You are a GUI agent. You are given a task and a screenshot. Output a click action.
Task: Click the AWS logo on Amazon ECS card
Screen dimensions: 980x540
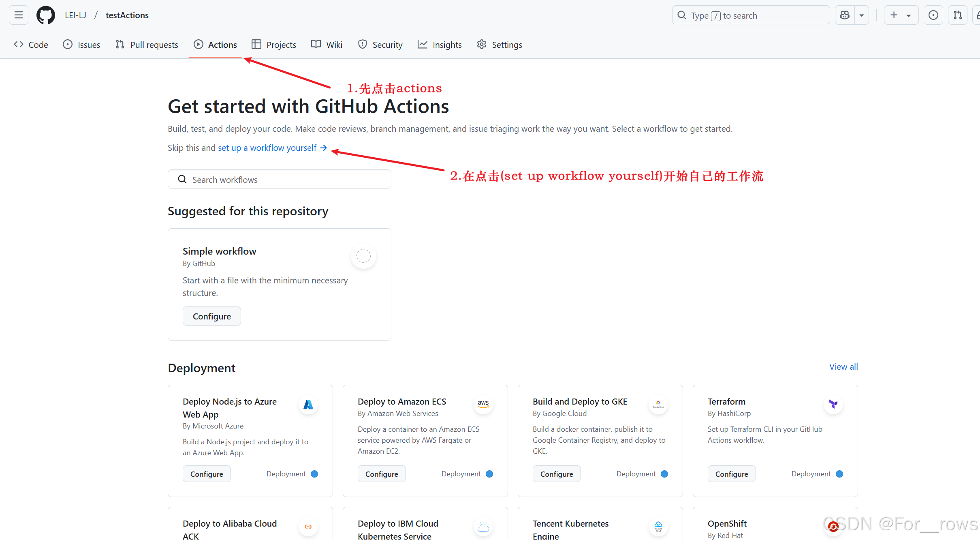(483, 405)
